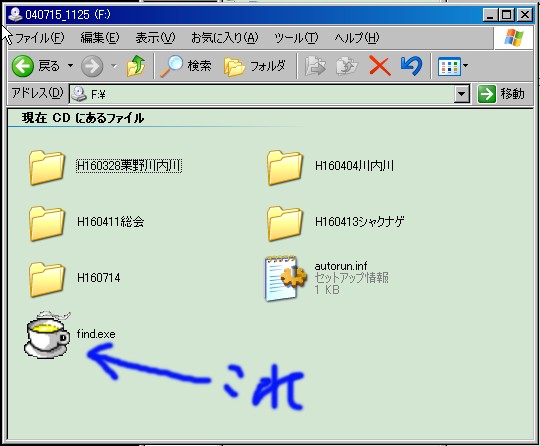Click the Move To folder icon

pos(315,66)
